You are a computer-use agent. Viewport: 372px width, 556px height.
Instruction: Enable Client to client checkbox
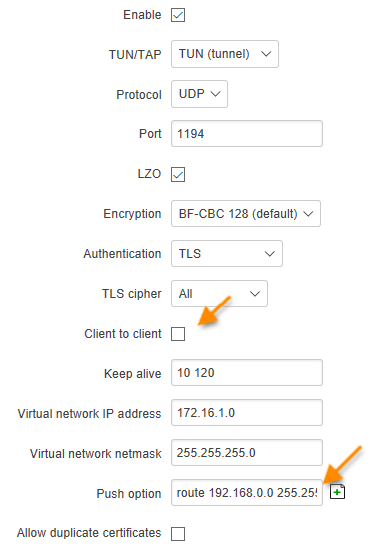[x=178, y=334]
